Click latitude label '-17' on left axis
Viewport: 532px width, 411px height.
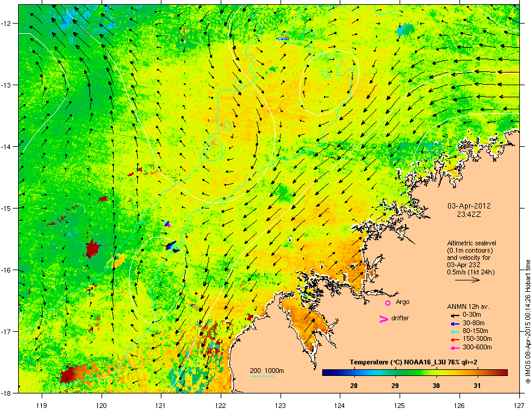click(7, 331)
